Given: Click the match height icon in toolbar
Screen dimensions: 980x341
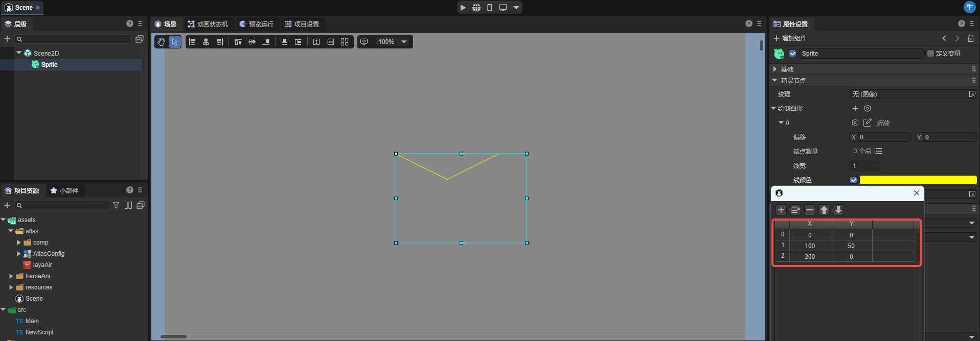Looking at the screenshot, I should click(x=316, y=42).
